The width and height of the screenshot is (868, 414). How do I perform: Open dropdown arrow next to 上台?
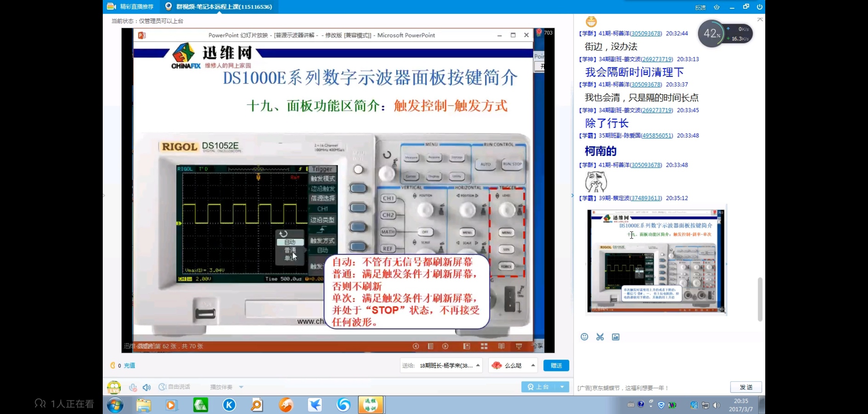click(562, 387)
